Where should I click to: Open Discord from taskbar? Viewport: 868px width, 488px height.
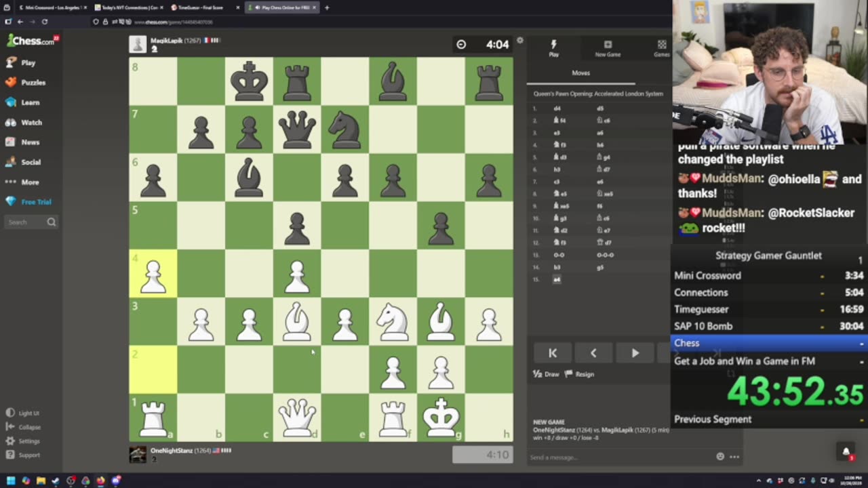click(x=115, y=481)
